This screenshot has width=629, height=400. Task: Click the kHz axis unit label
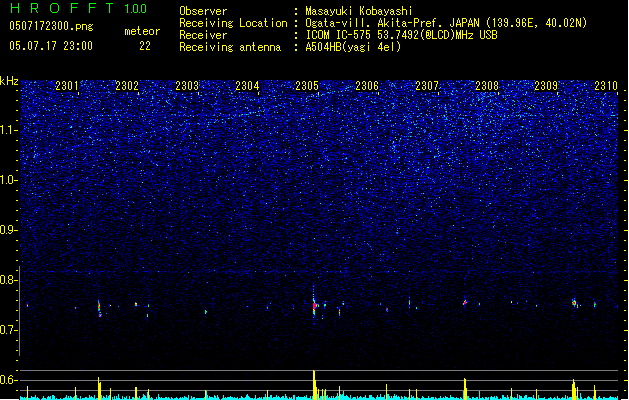[x=9, y=81]
